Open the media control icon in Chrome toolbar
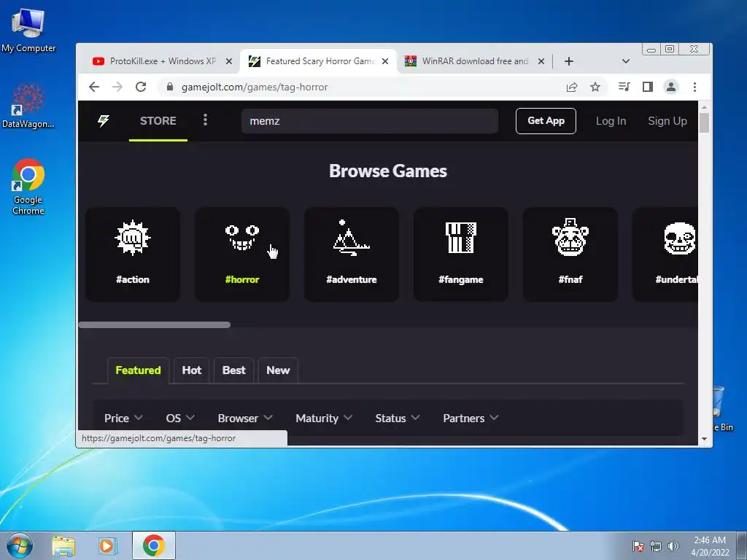 (x=624, y=87)
